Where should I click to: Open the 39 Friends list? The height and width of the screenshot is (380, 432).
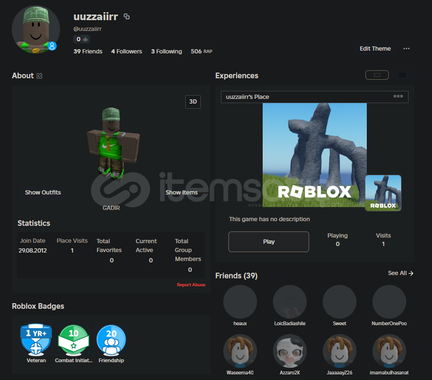(x=88, y=51)
